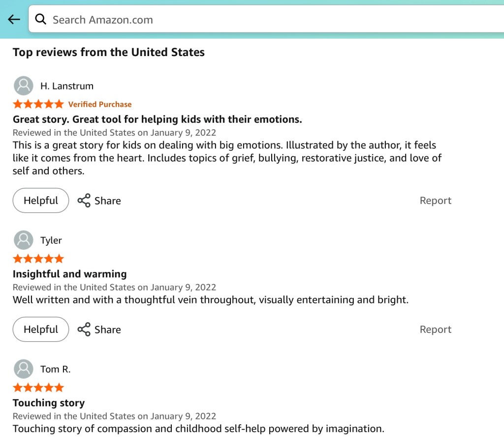Report H. Lanstrum's review

pyautogui.click(x=435, y=201)
